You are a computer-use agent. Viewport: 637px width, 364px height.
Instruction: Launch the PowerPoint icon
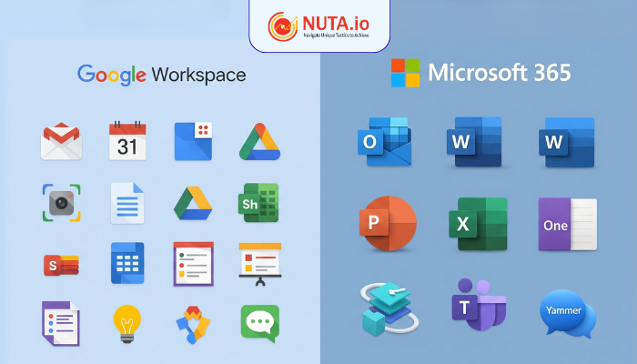coord(388,223)
